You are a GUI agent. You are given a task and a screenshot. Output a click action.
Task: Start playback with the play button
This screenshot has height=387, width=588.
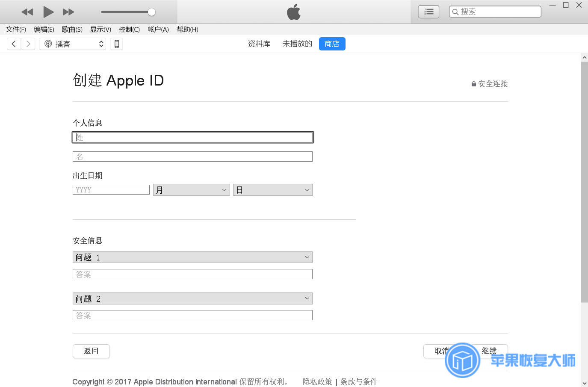(x=48, y=12)
